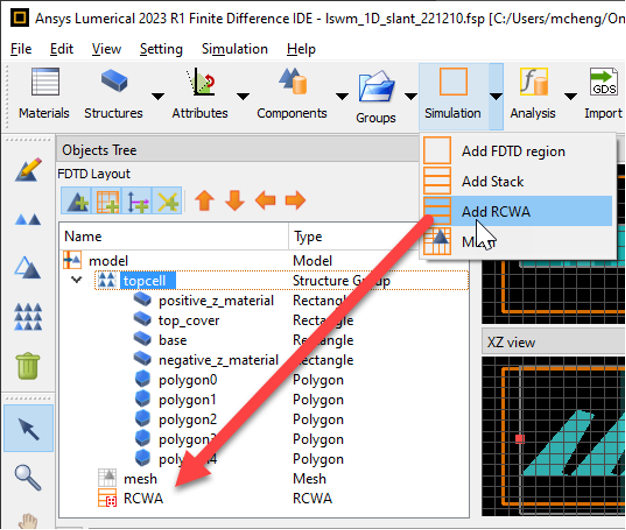Open the Simulation menu in the menu bar
626x530 pixels.
235,49
